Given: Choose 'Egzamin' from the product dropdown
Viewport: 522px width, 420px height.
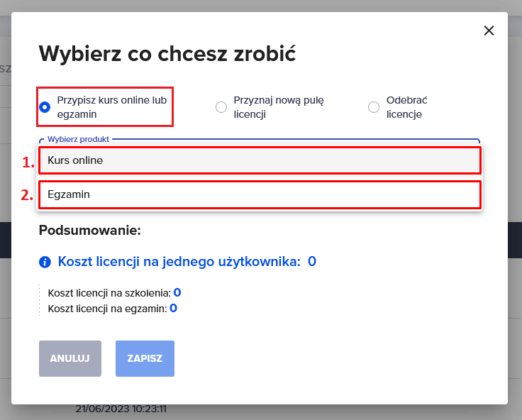Looking at the screenshot, I should (260, 194).
